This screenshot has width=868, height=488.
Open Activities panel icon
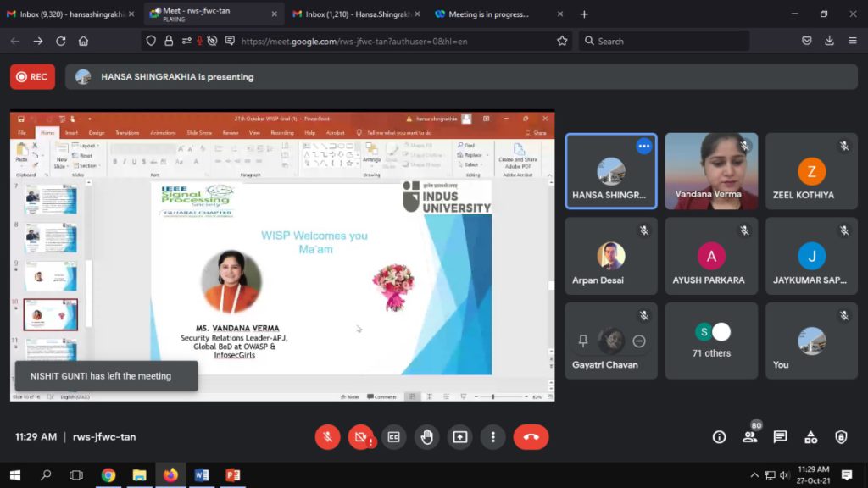pos(811,437)
